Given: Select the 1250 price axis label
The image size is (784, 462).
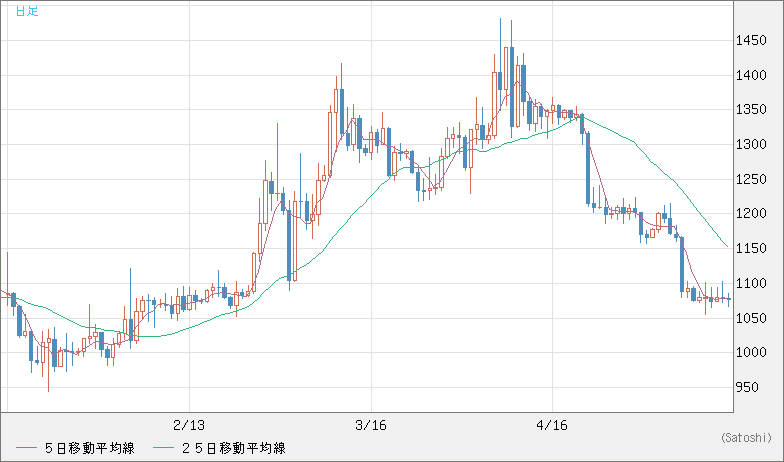Looking at the screenshot, I should pyautogui.click(x=751, y=179).
